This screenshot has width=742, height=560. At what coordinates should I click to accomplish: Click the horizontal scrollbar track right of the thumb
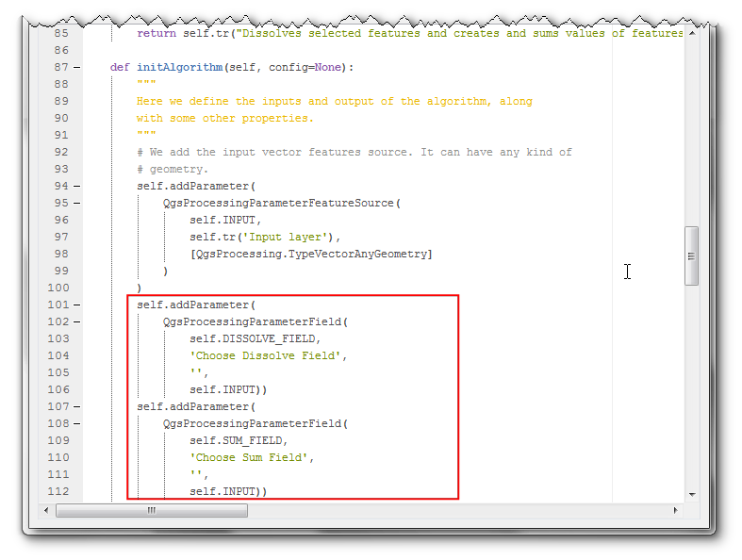click(453, 510)
